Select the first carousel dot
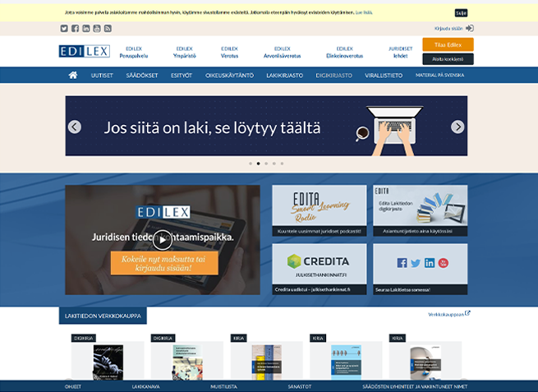Image resolution: width=538 pixels, height=392 pixels. [x=251, y=164]
